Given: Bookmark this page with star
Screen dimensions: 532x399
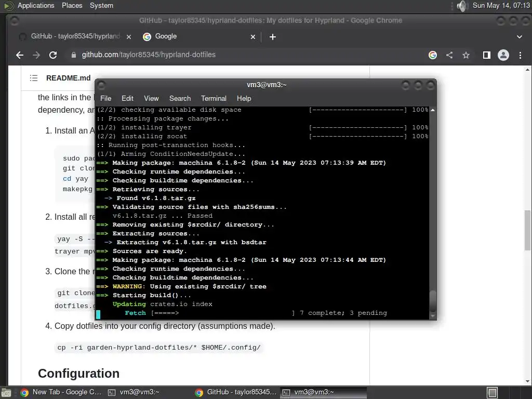Looking at the screenshot, I should point(466,55).
